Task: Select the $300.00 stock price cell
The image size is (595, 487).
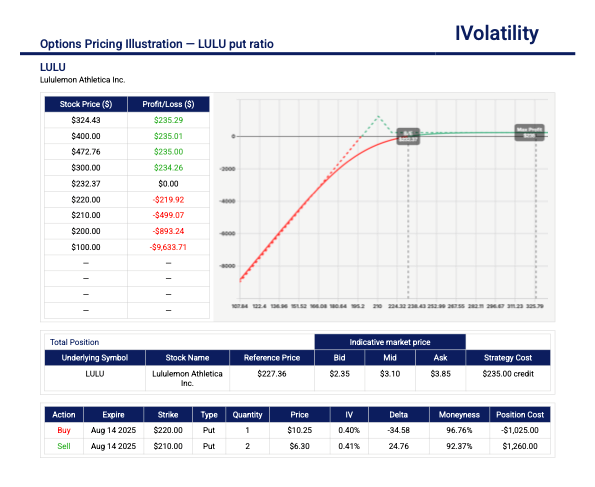Action: (86, 168)
